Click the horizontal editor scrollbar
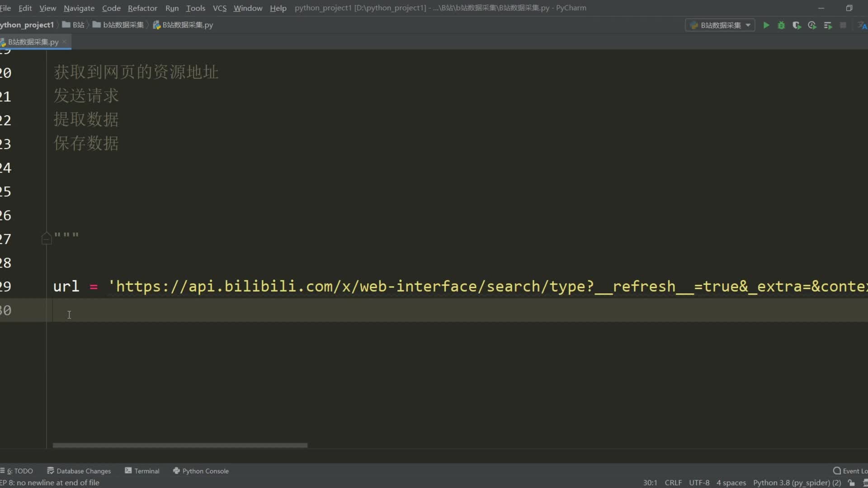Viewport: 868px width, 488px height. tap(180, 445)
